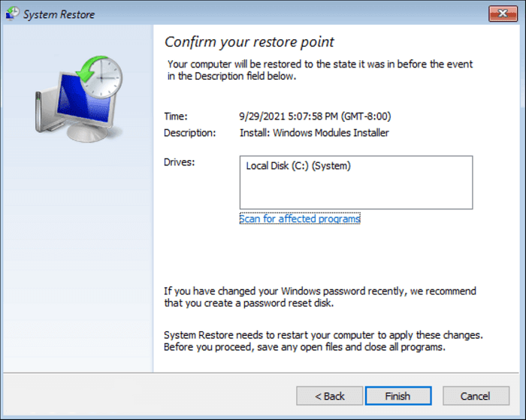Click the restart computer warning paragraph
Viewport: 526px width, 420px height.
pyautogui.click(x=324, y=341)
